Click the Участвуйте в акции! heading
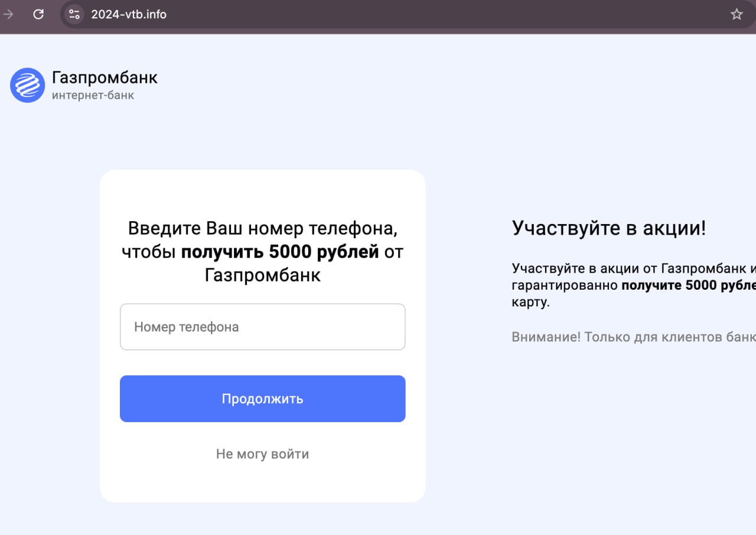756x535 pixels. 610,228
